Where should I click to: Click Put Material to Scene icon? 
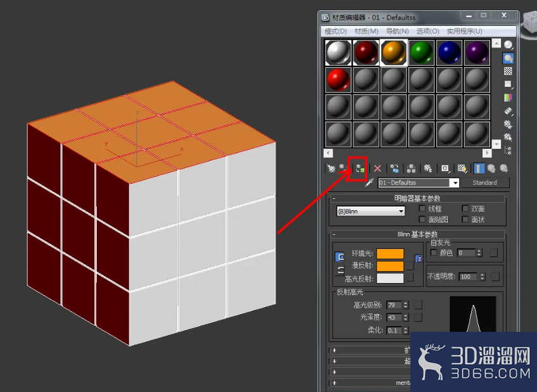coord(343,168)
